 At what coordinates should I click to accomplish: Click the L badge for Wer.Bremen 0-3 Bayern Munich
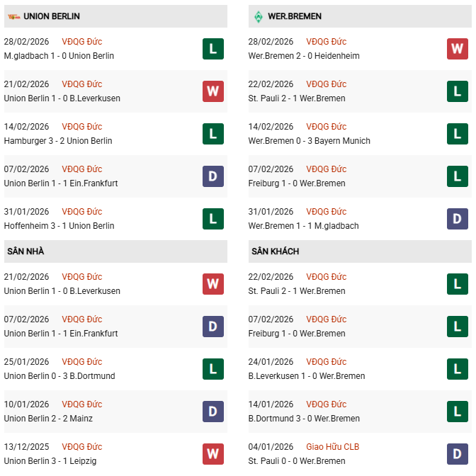457,134
